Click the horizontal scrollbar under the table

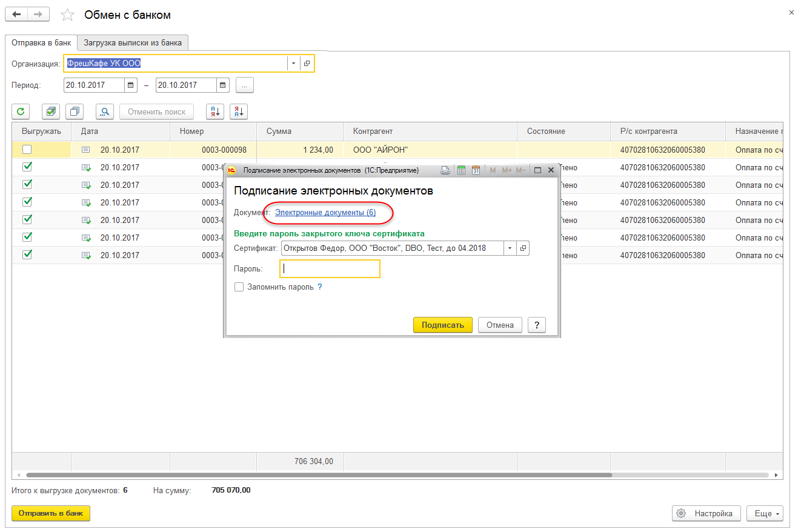pos(319,476)
